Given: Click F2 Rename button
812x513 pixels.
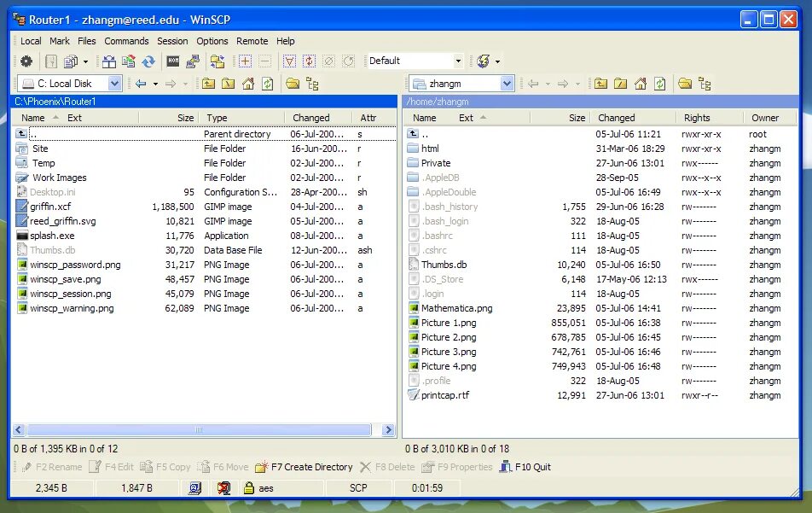Looking at the screenshot, I should click(x=51, y=467).
